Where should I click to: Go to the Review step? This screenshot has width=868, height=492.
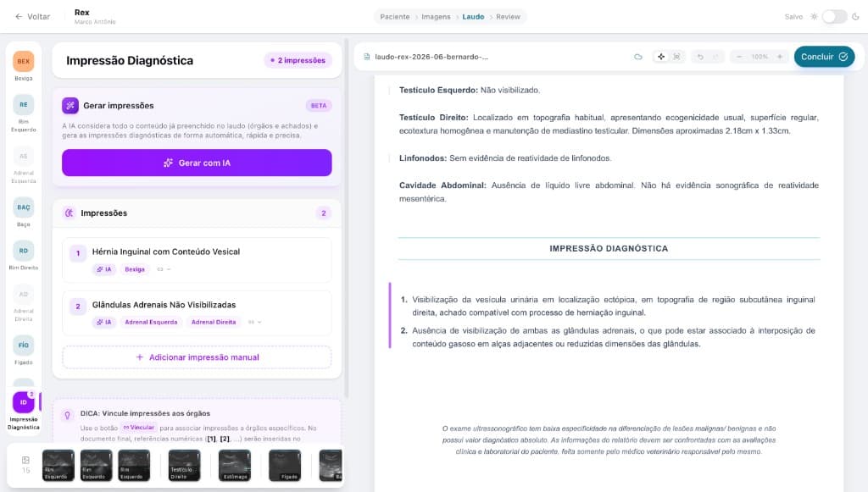coord(509,17)
